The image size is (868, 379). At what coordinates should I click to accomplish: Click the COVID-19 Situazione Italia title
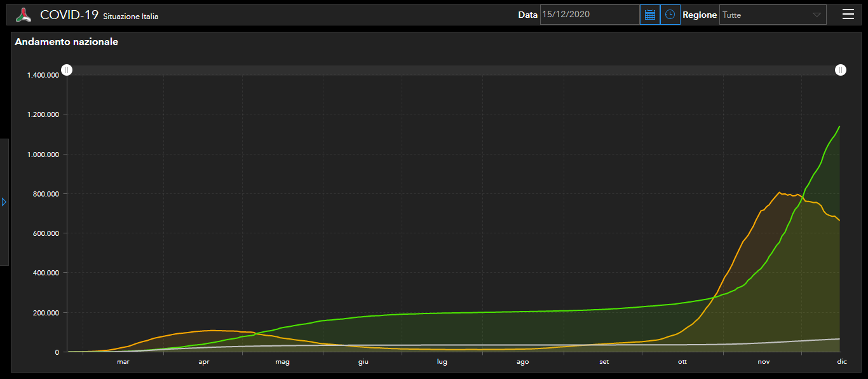[x=99, y=15]
